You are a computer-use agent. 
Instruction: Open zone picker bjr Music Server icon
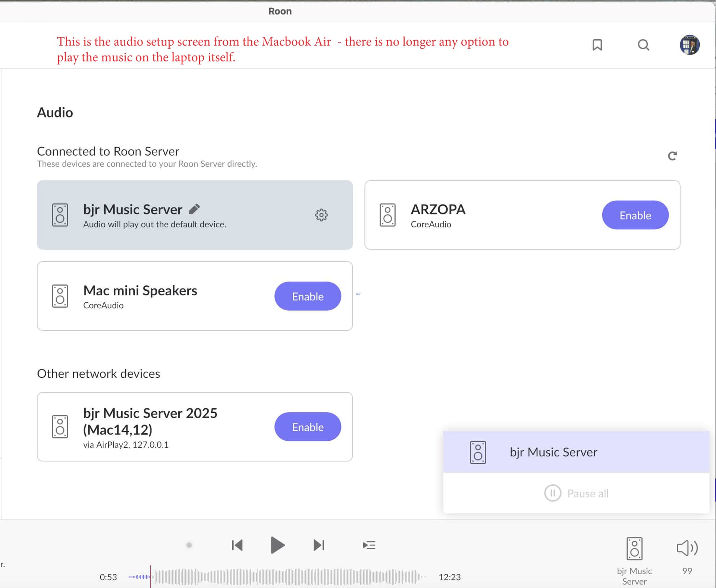pos(634,548)
